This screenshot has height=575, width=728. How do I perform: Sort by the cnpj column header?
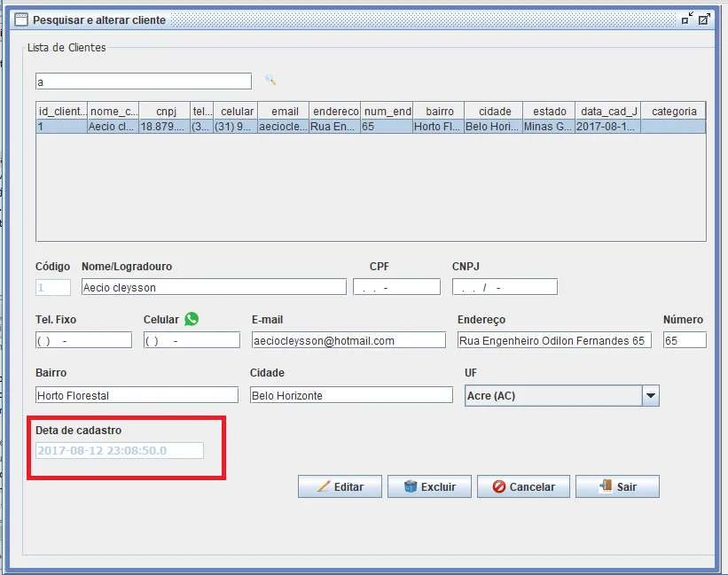[x=164, y=112]
